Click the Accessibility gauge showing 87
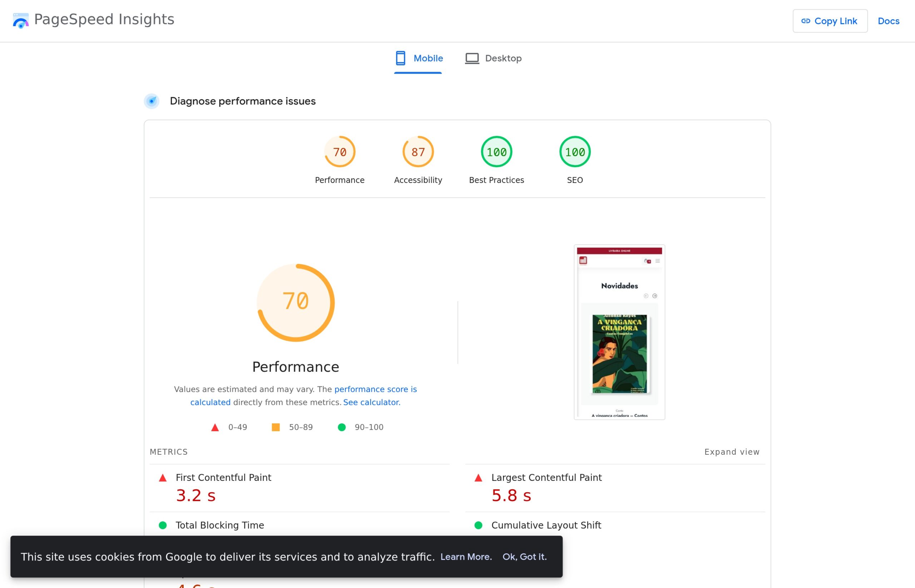This screenshot has height=588, width=915. click(417, 151)
